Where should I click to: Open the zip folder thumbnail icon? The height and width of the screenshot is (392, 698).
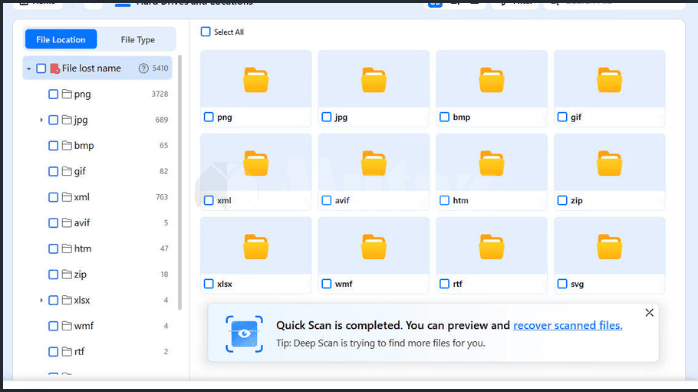coord(609,163)
